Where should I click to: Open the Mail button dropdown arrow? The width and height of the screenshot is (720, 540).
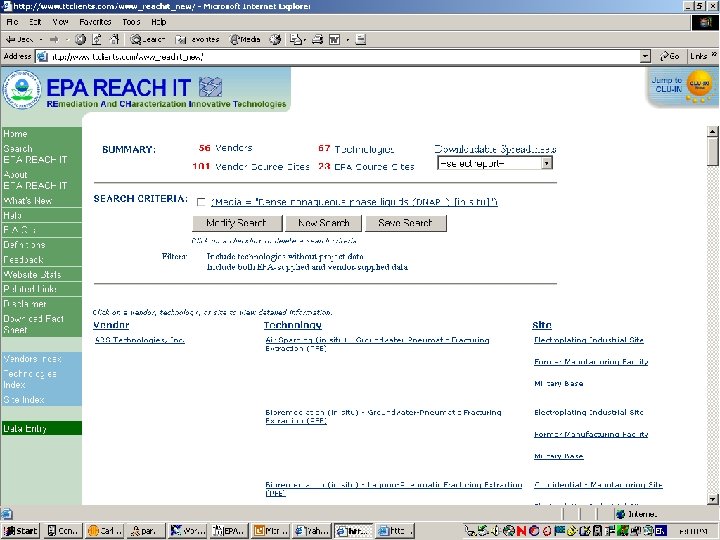click(304, 39)
